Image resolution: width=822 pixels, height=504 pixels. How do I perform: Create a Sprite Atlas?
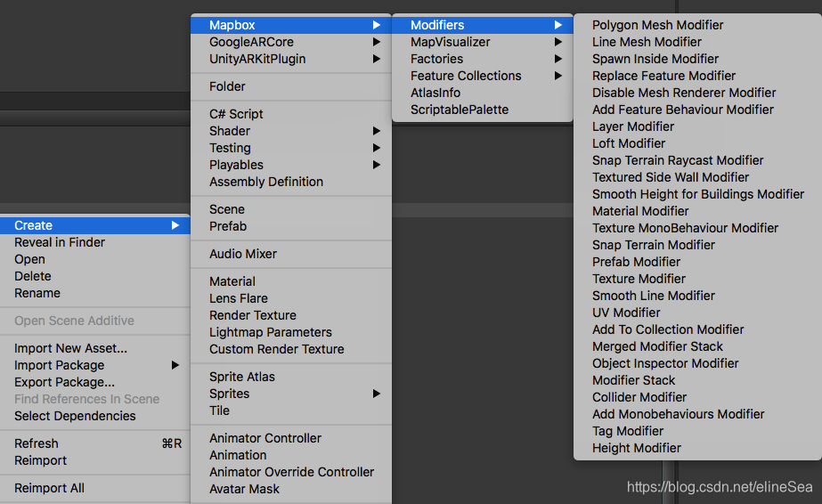[291, 377]
